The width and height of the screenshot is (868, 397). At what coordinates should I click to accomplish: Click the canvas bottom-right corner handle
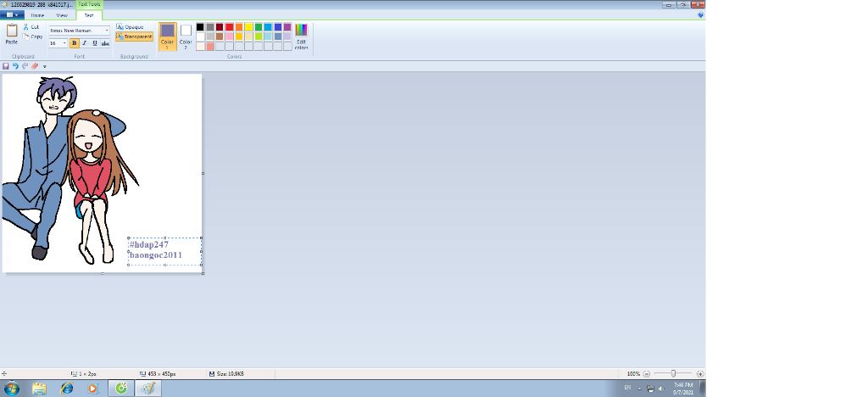203,273
